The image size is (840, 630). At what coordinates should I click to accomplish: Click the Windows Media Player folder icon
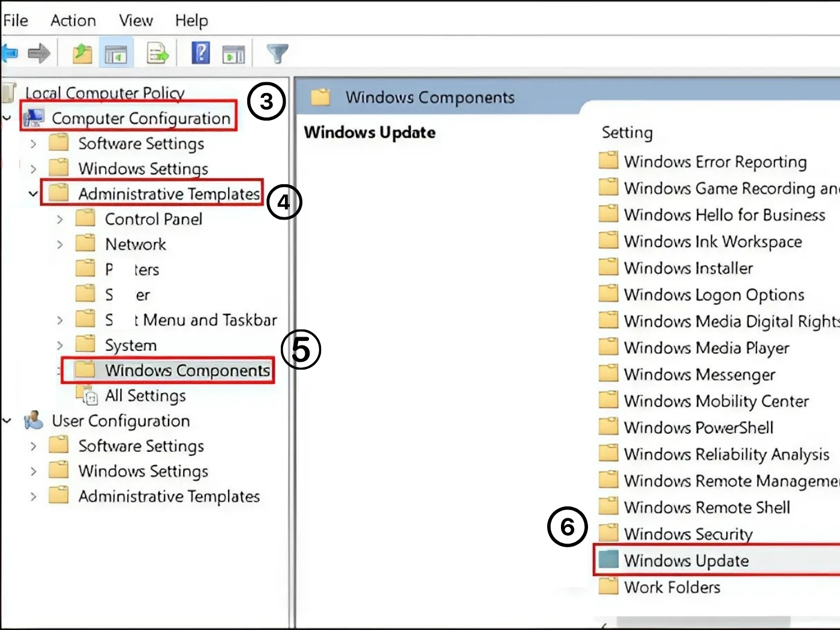tap(608, 347)
